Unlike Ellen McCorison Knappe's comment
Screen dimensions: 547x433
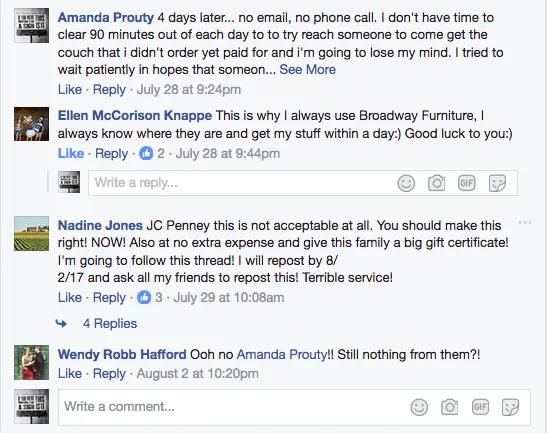click(71, 153)
